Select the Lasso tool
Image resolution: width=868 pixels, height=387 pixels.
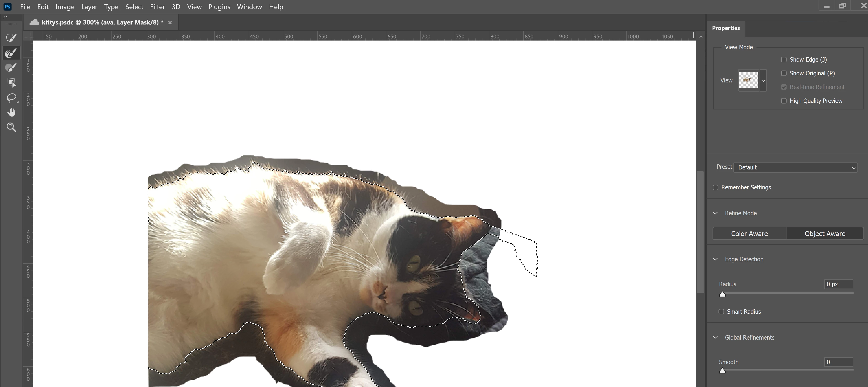click(11, 98)
